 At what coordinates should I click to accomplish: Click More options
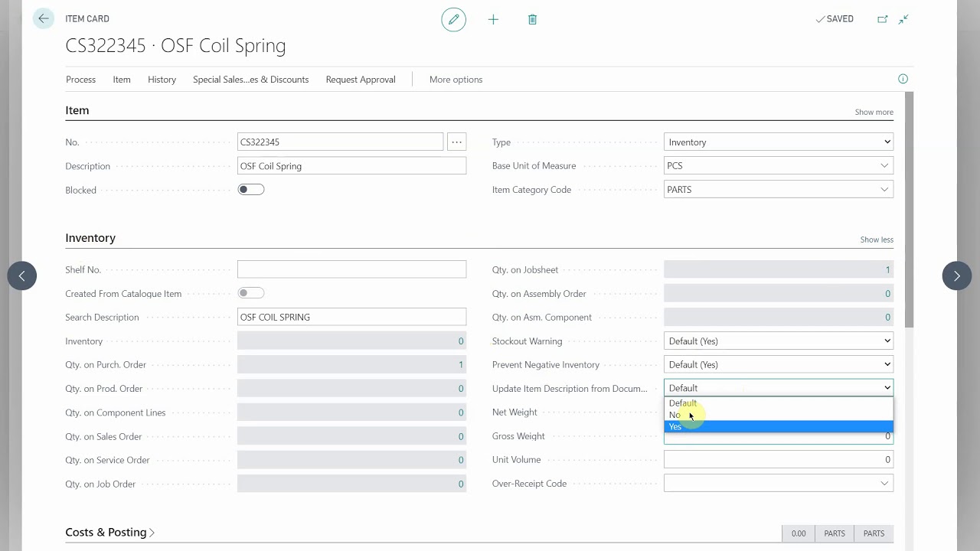tap(456, 80)
